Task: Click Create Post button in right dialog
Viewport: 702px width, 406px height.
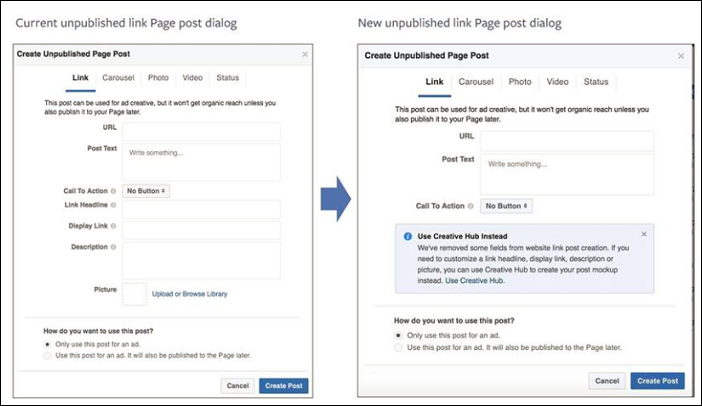Action: pyautogui.click(x=657, y=381)
